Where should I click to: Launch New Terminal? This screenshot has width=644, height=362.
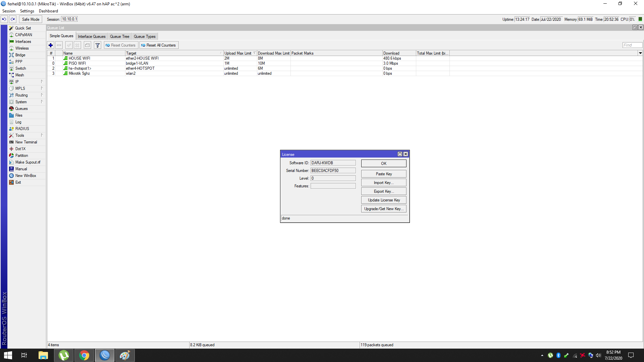click(x=26, y=142)
